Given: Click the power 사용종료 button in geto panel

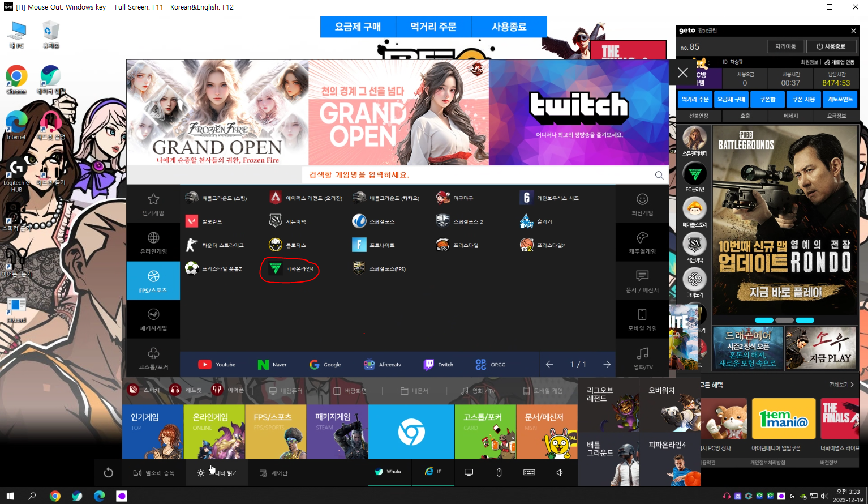Looking at the screenshot, I should tap(831, 46).
